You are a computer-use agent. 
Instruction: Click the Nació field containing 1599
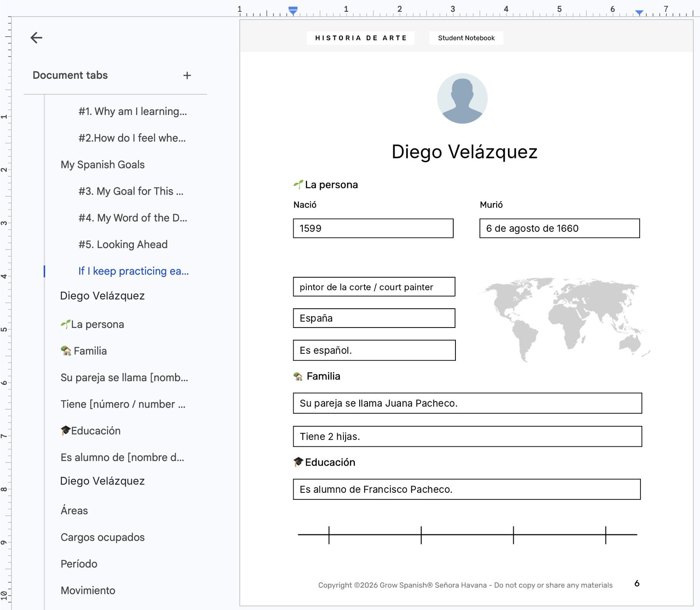373,228
